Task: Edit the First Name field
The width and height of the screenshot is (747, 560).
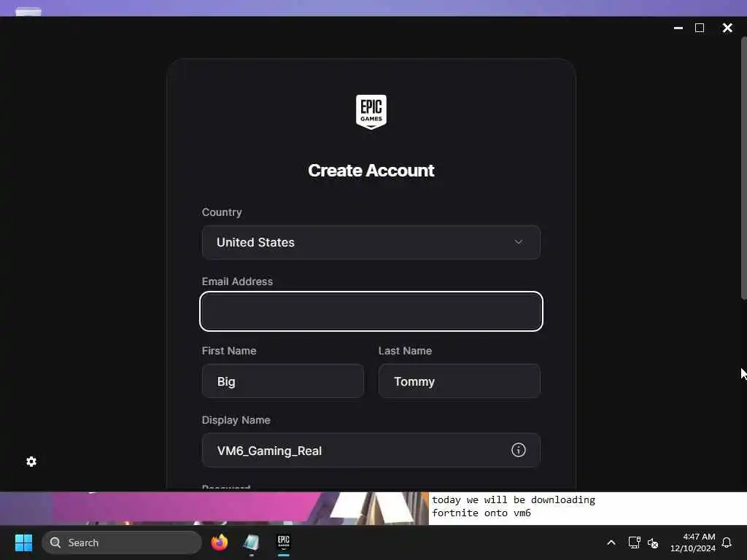Action: click(283, 381)
